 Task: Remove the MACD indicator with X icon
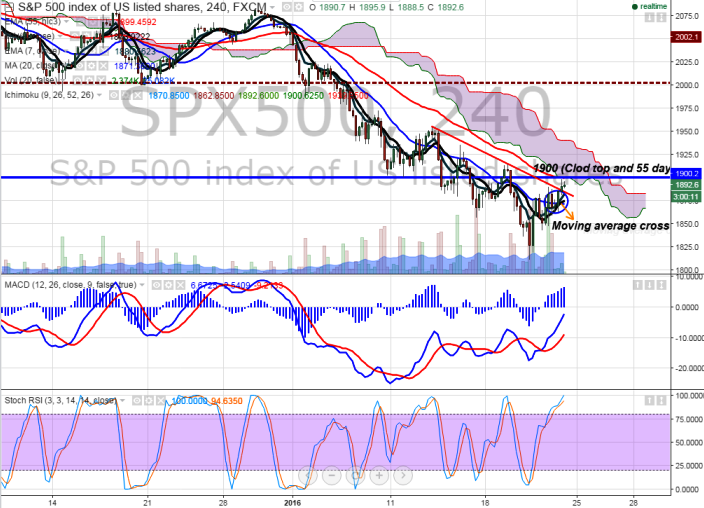coord(180,285)
